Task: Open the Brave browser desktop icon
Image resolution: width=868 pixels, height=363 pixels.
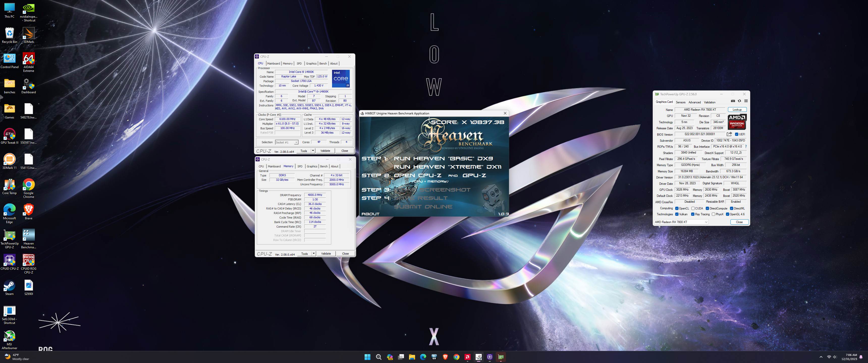Action: pyautogui.click(x=28, y=212)
